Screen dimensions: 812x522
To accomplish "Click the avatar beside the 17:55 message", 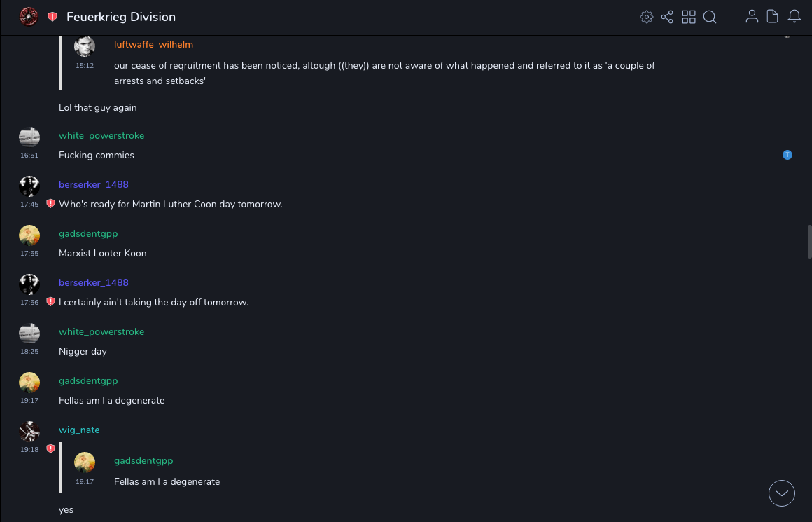I will (29, 235).
